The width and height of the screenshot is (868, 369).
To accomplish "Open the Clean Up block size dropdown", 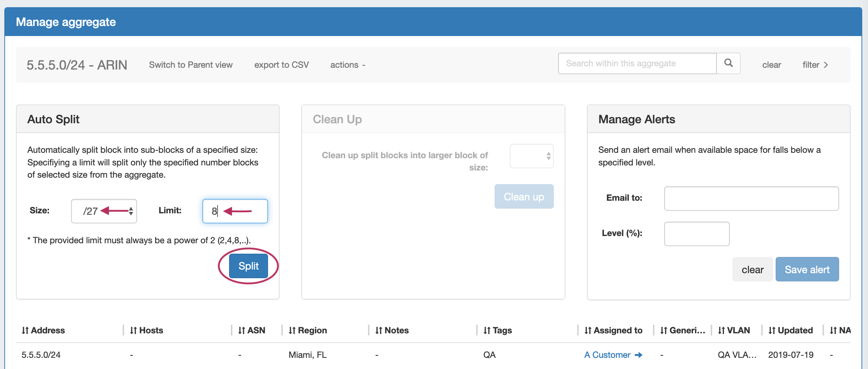I will point(531,156).
